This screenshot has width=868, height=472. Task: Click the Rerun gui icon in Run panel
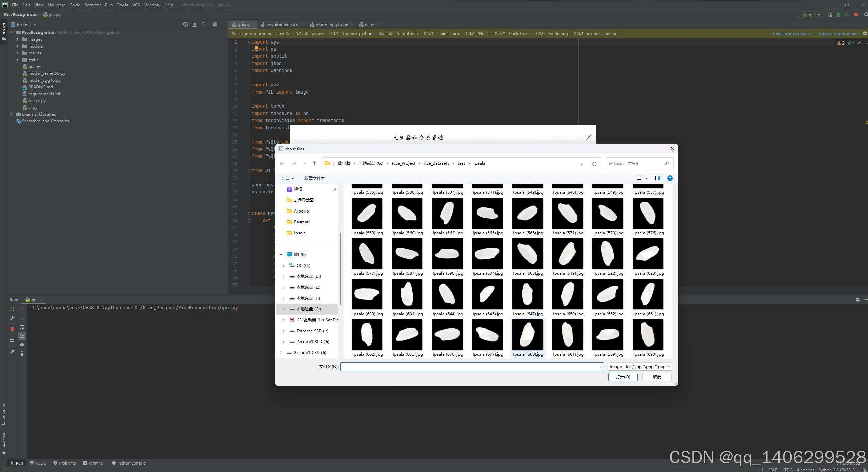point(12,309)
